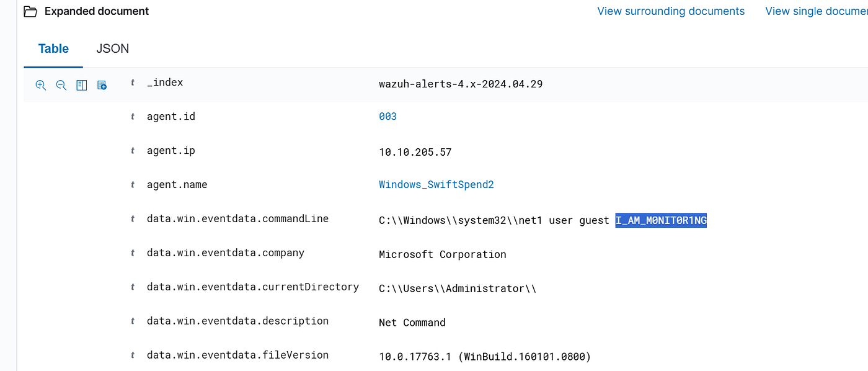Viewport: 868px width, 371px height.
Task: Toggle the _index column in table icon
Action: [x=82, y=86]
